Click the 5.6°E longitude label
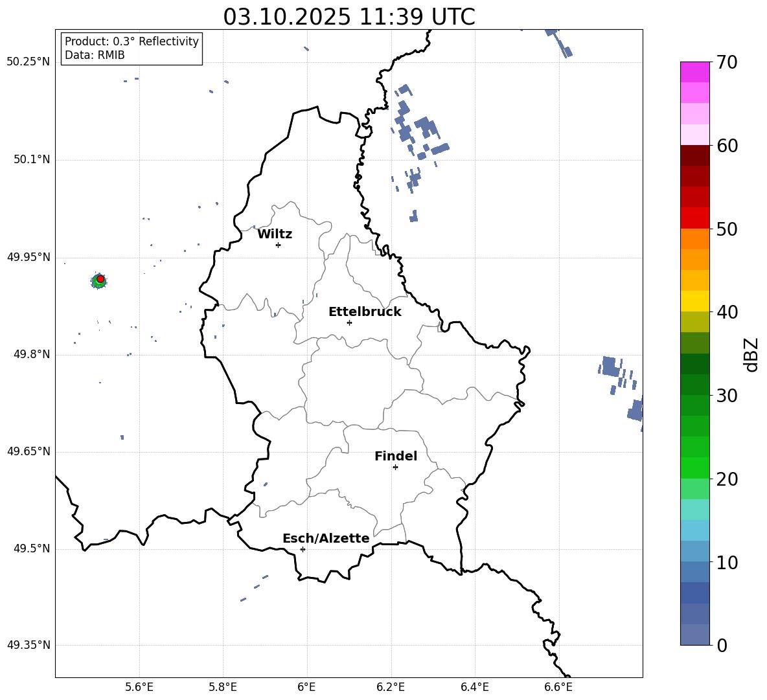767x700 pixels. [139, 687]
